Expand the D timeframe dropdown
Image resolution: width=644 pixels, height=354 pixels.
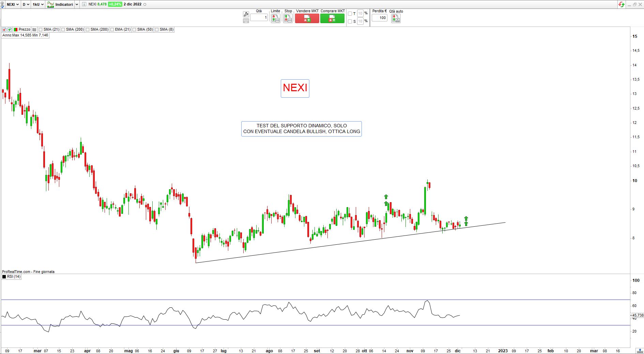click(26, 4)
